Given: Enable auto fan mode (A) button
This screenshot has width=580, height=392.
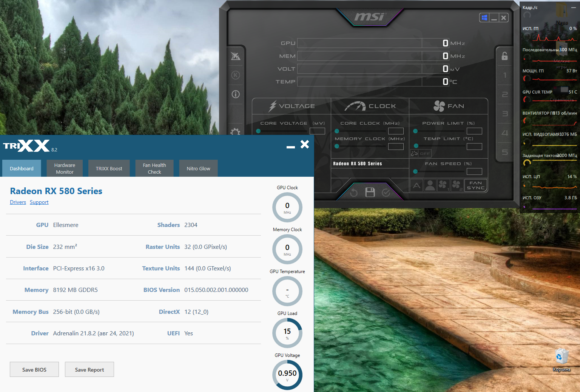Looking at the screenshot, I should click(x=416, y=185).
